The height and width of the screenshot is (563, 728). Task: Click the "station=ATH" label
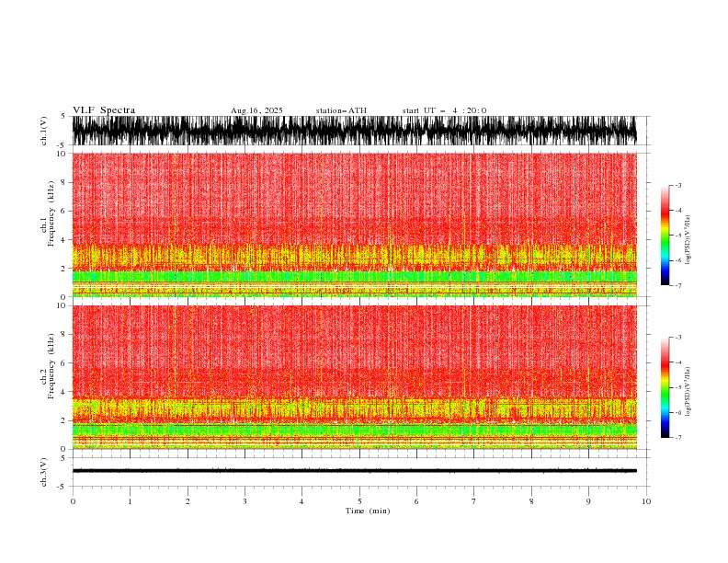click(341, 110)
